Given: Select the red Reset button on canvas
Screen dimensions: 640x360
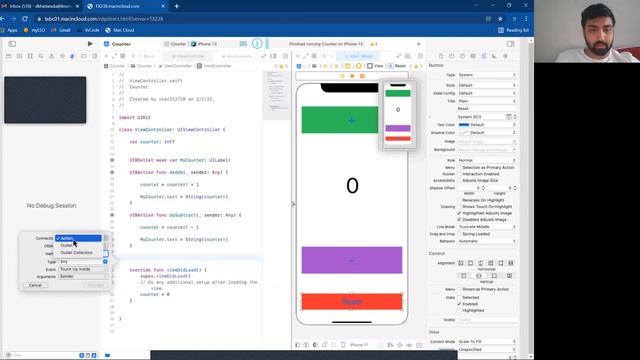Looking at the screenshot, I should 352,302.
